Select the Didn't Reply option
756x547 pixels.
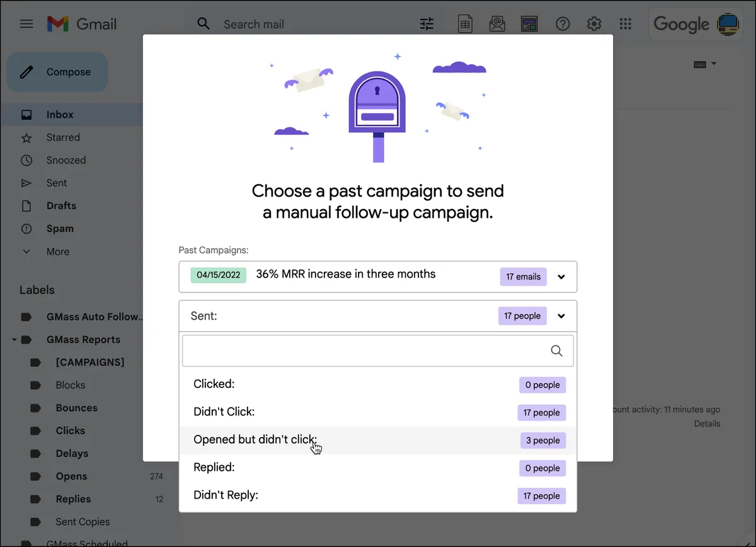[378, 495]
